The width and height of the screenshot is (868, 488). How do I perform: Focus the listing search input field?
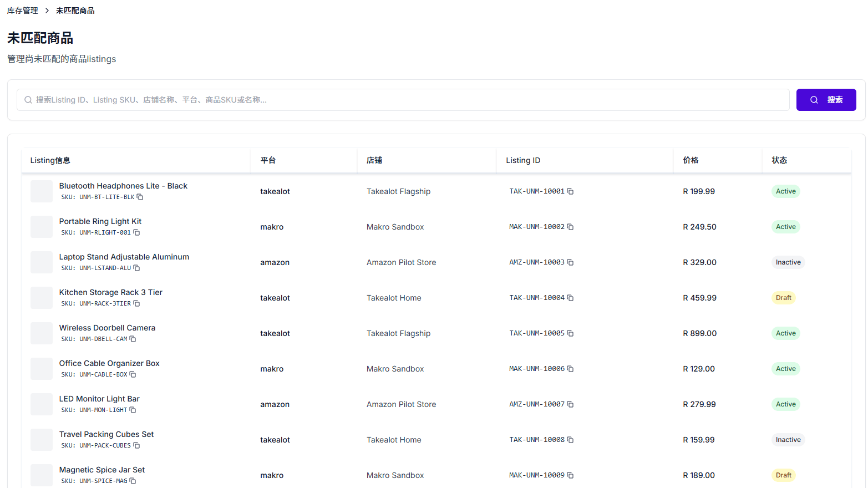410,100
